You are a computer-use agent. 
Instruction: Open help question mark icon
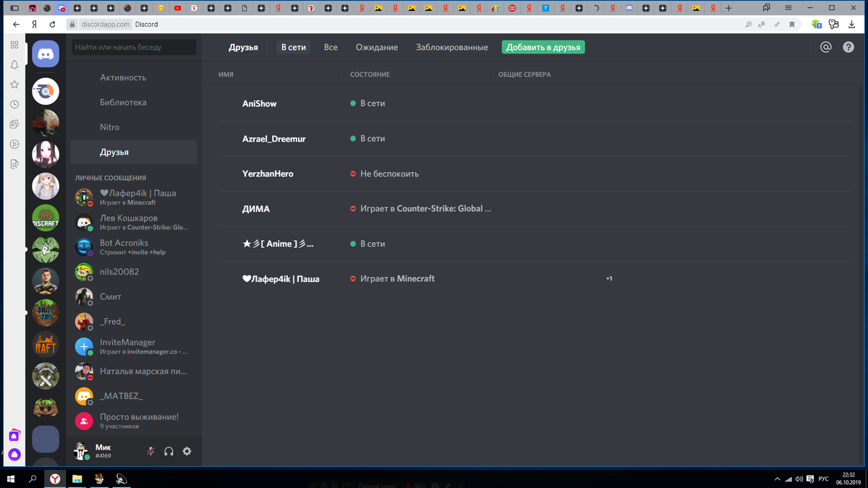[x=848, y=47]
